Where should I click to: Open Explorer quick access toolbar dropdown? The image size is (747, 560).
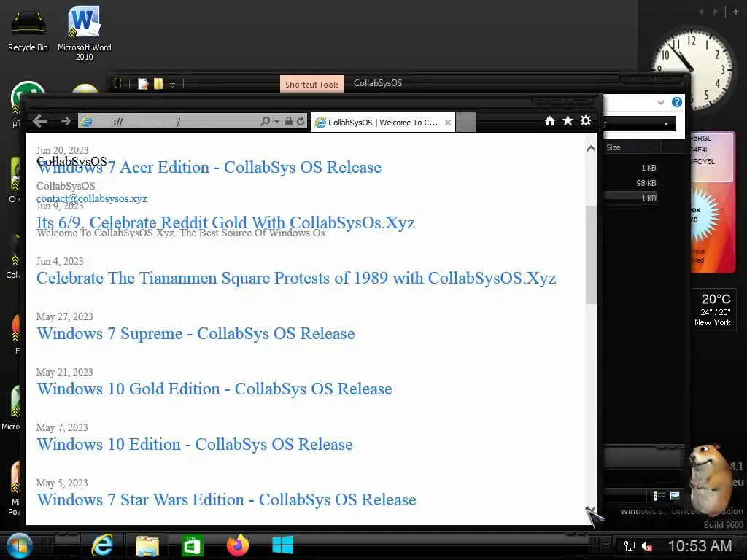click(x=172, y=85)
